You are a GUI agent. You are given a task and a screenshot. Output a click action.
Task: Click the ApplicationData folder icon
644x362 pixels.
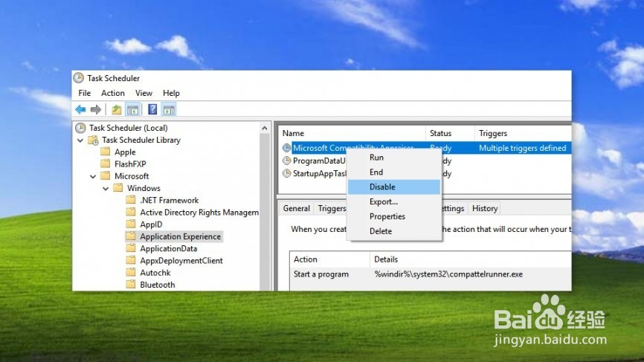click(x=131, y=248)
